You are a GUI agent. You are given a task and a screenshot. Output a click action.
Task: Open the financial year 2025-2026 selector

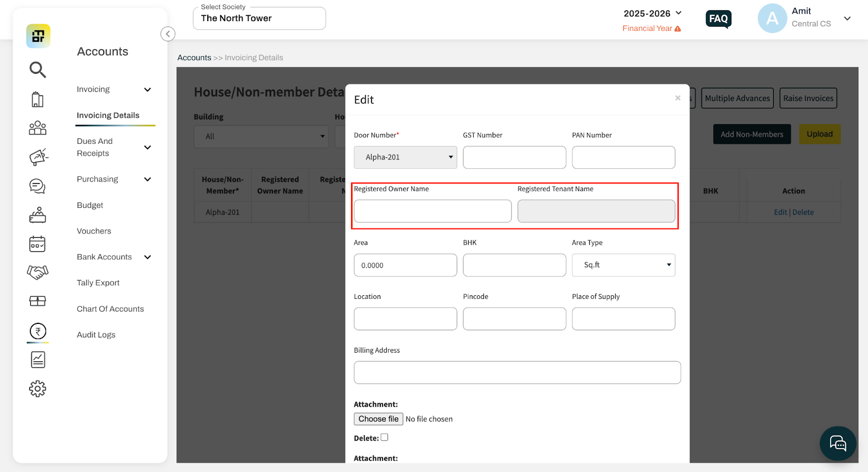click(x=653, y=14)
